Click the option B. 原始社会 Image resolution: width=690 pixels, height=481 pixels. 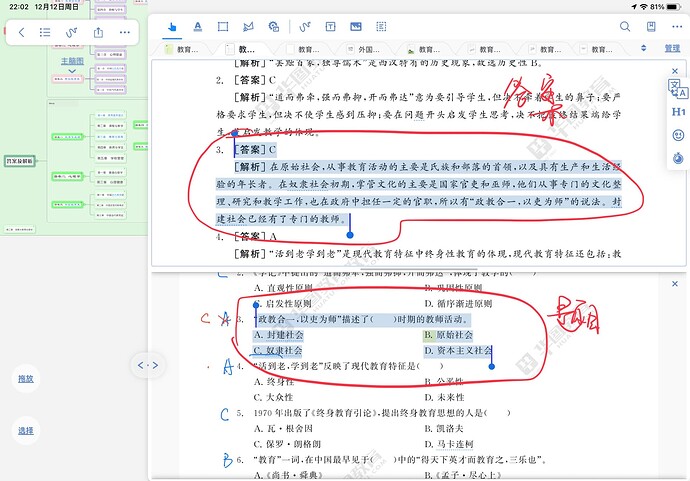pos(448,335)
